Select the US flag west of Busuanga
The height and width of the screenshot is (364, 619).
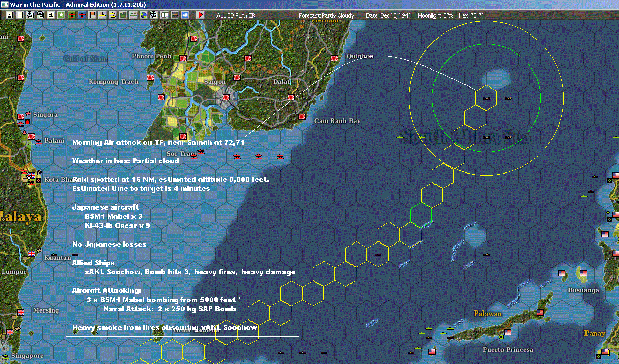click(562, 273)
